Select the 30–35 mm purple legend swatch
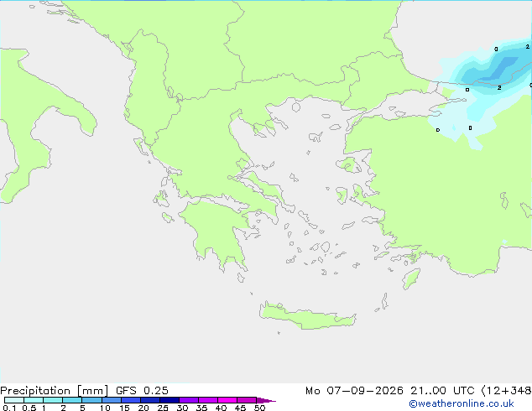 188,400
